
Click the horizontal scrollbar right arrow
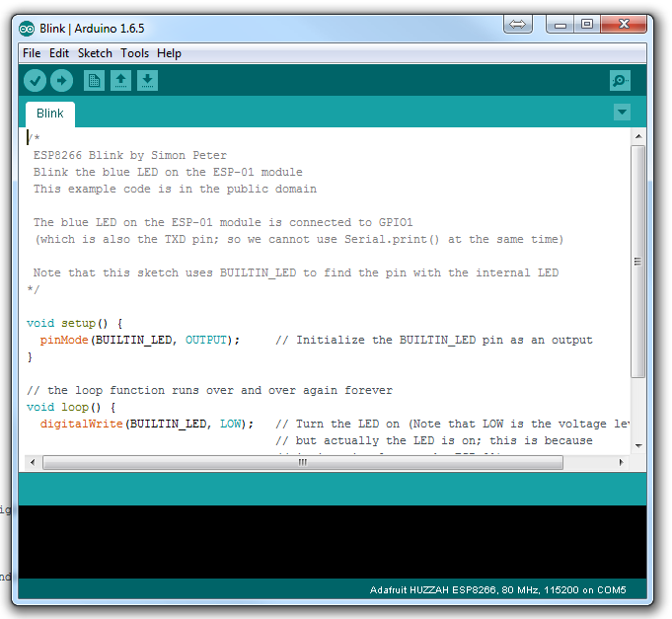tap(621, 462)
